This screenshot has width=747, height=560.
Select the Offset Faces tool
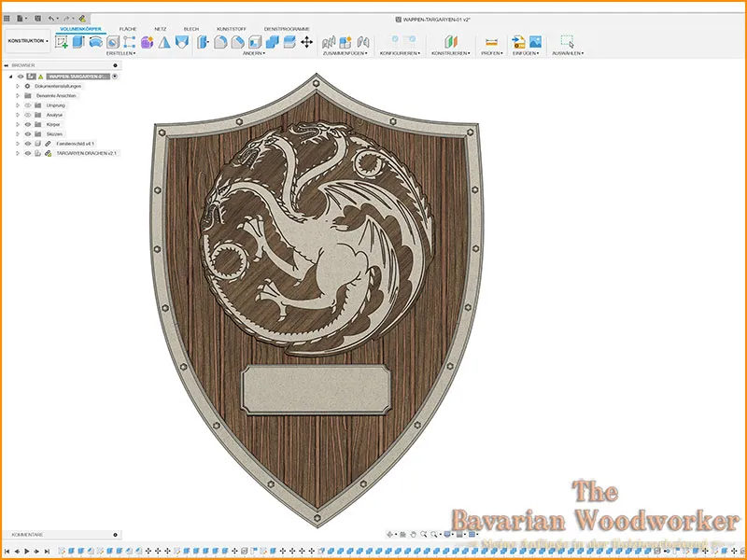[x=289, y=42]
